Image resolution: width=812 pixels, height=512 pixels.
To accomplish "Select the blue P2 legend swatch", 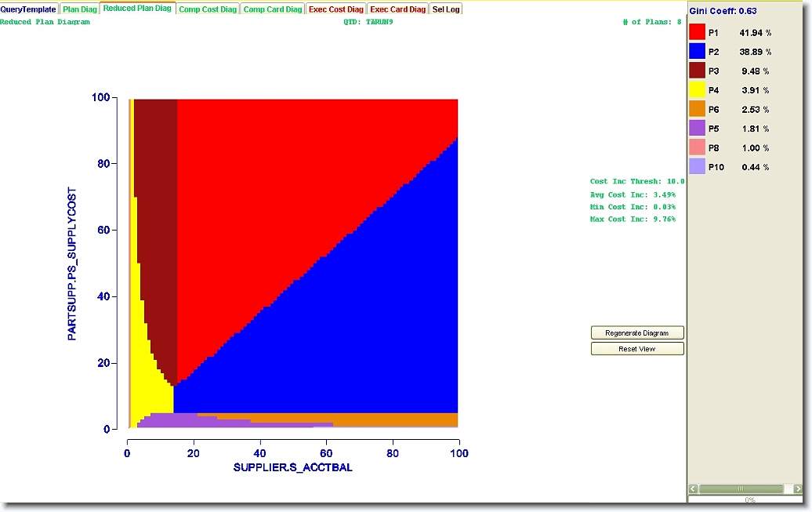I will [x=697, y=52].
